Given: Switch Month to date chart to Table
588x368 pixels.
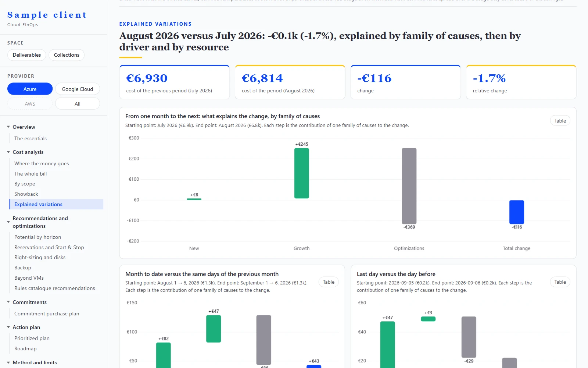Looking at the screenshot, I should (329, 282).
